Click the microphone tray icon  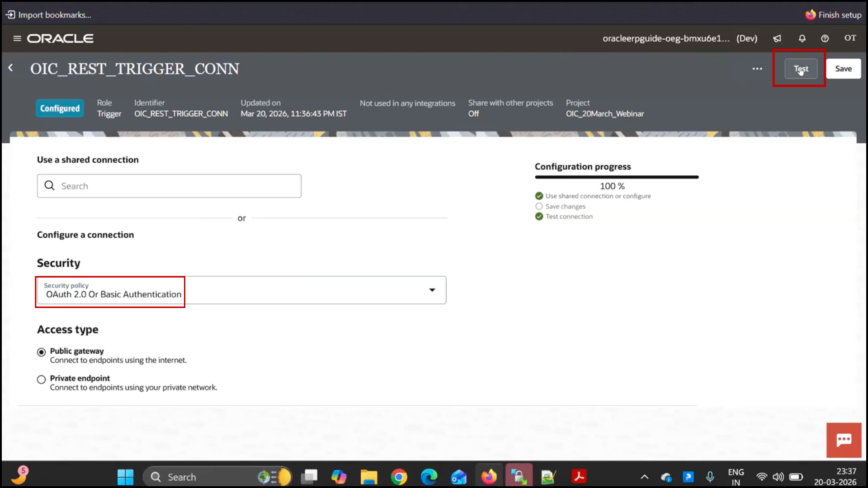[x=710, y=477]
